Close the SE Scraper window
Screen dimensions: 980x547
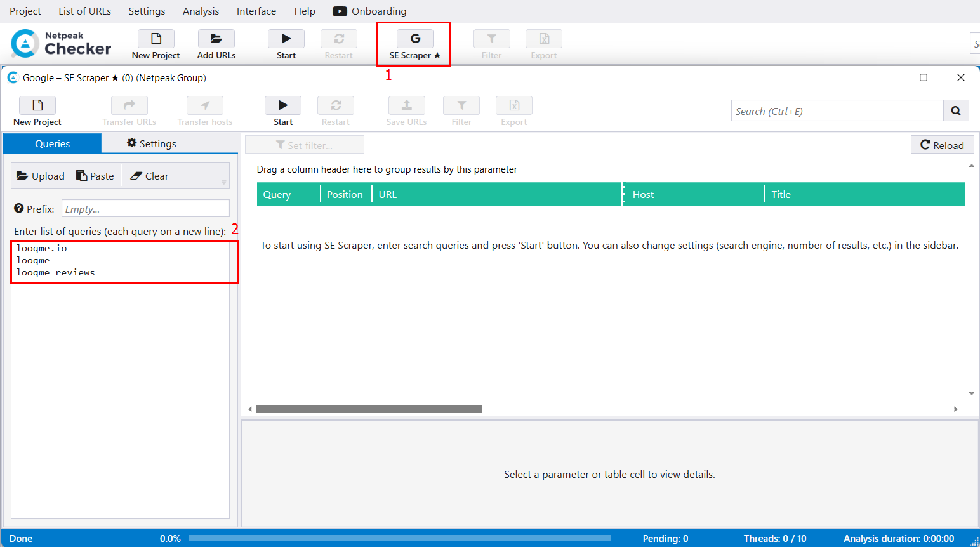pos(961,77)
